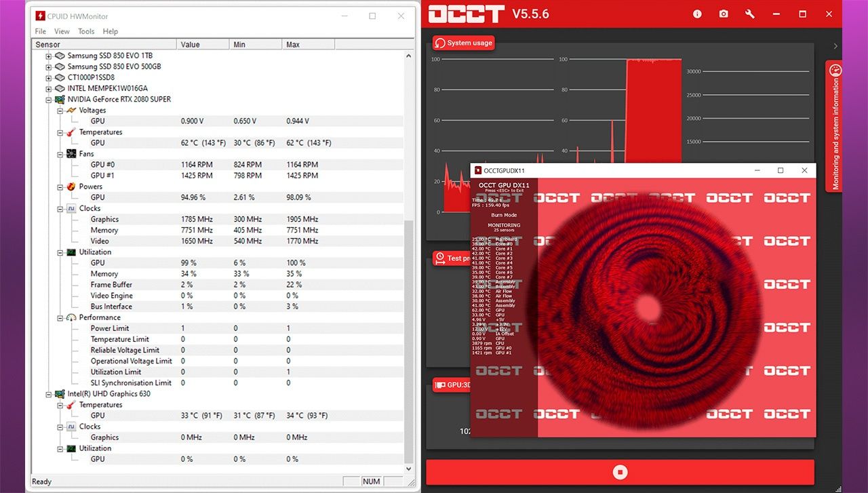Click the Voltages icon under NVIDIA GPU
Viewport: 868px width, 493px height.
(x=71, y=111)
